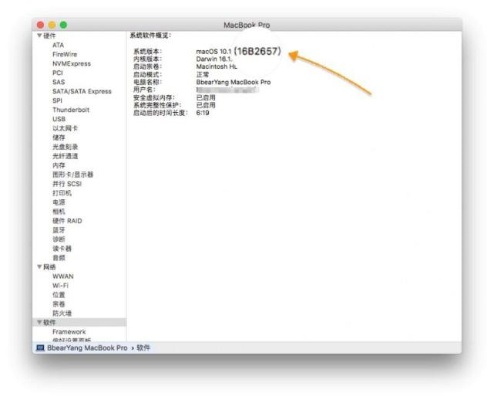
Task: Click the 系统版本 label
Action: tap(148, 52)
